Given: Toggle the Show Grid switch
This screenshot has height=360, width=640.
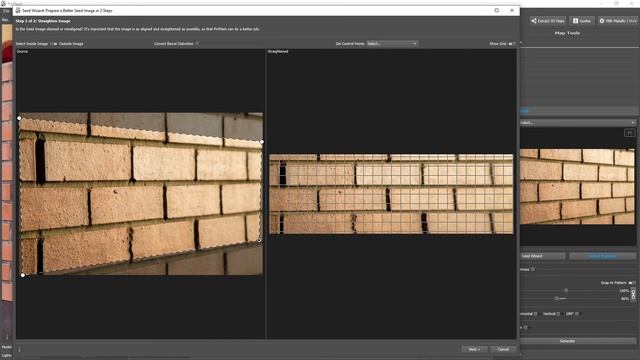Looking at the screenshot, I should (x=512, y=44).
